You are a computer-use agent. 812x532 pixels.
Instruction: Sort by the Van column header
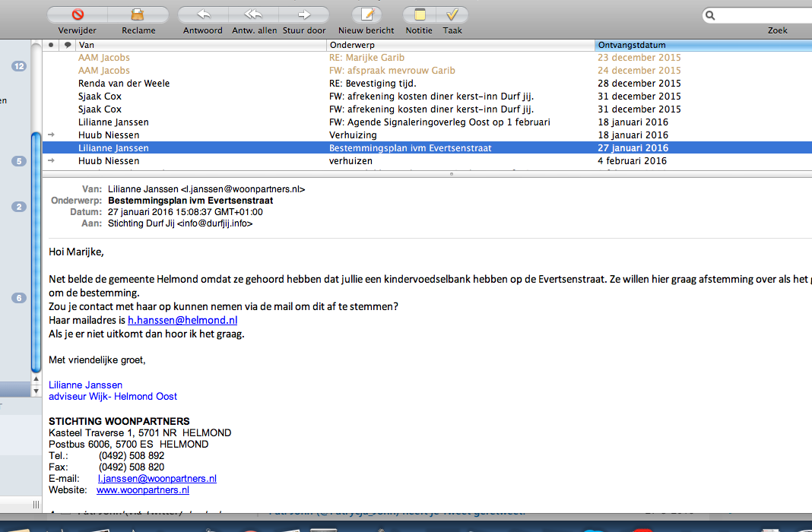click(x=201, y=45)
